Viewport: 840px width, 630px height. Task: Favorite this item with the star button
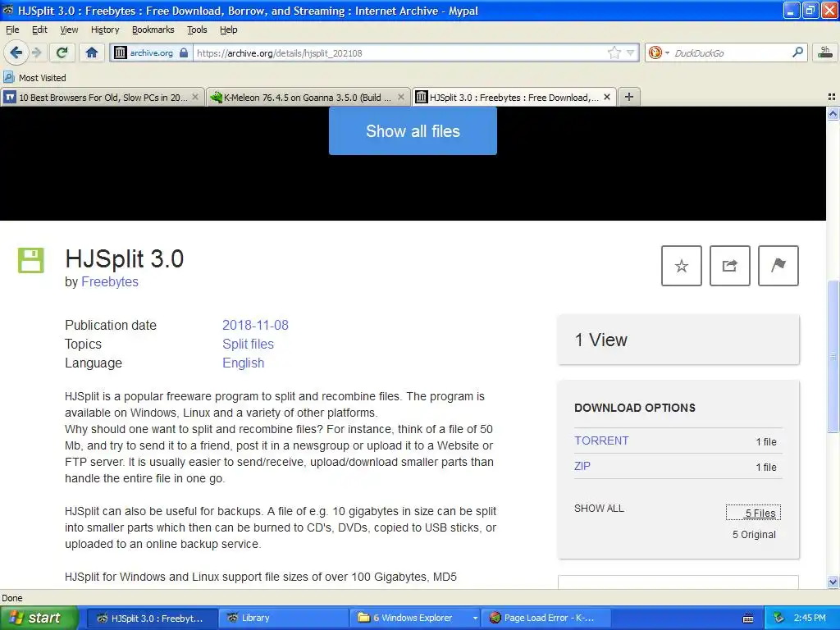point(682,266)
